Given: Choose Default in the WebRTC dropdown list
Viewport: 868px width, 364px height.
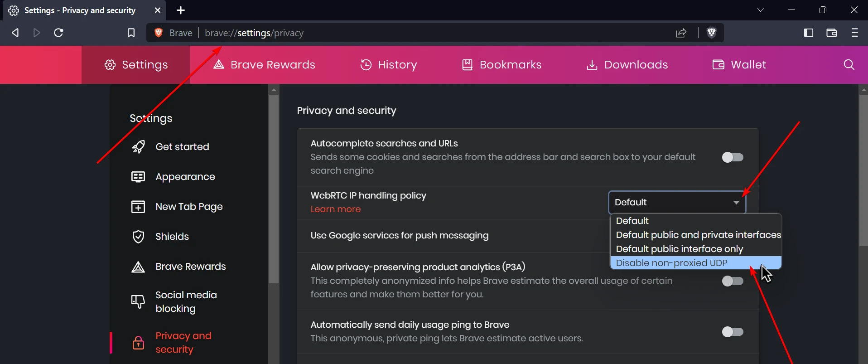Looking at the screenshot, I should click(x=696, y=221).
